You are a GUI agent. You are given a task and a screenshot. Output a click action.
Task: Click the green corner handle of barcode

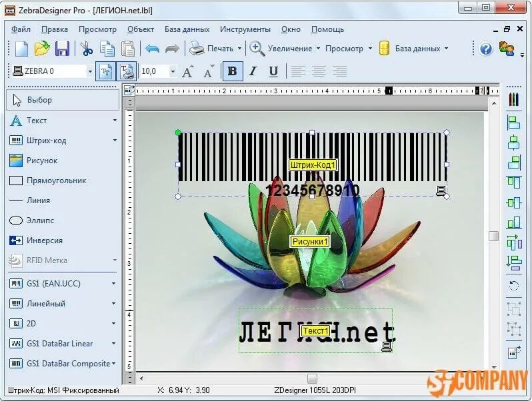point(178,133)
